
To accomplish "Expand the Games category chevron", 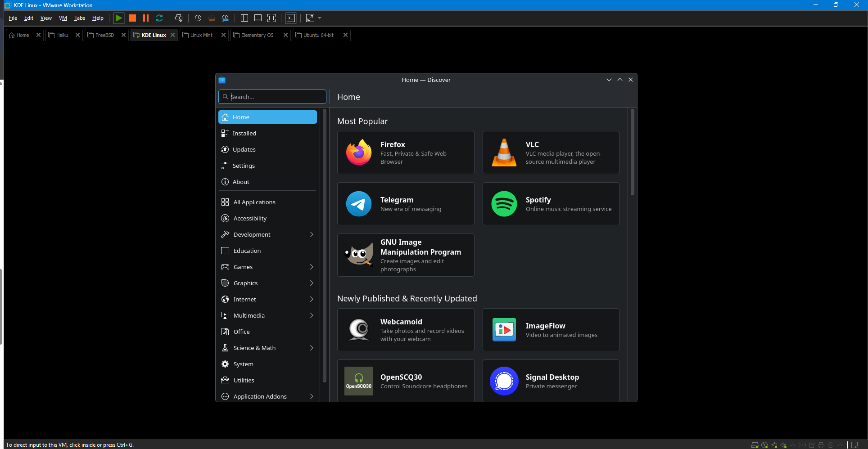I will pos(312,267).
